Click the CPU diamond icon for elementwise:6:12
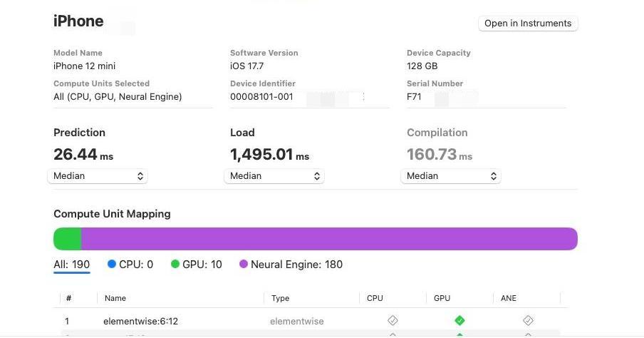This screenshot has width=644, height=338. point(393,320)
